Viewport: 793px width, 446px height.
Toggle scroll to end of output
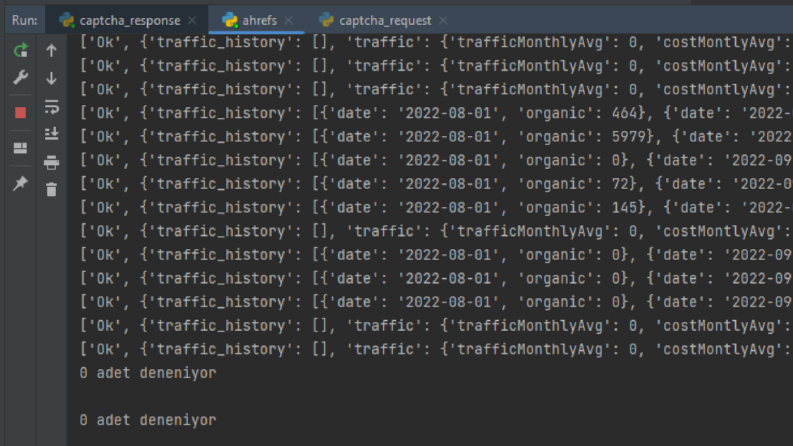(x=51, y=134)
